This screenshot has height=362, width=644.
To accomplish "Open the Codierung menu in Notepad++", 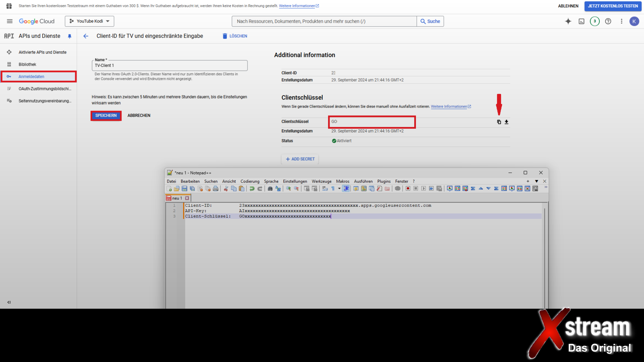I will [250, 181].
